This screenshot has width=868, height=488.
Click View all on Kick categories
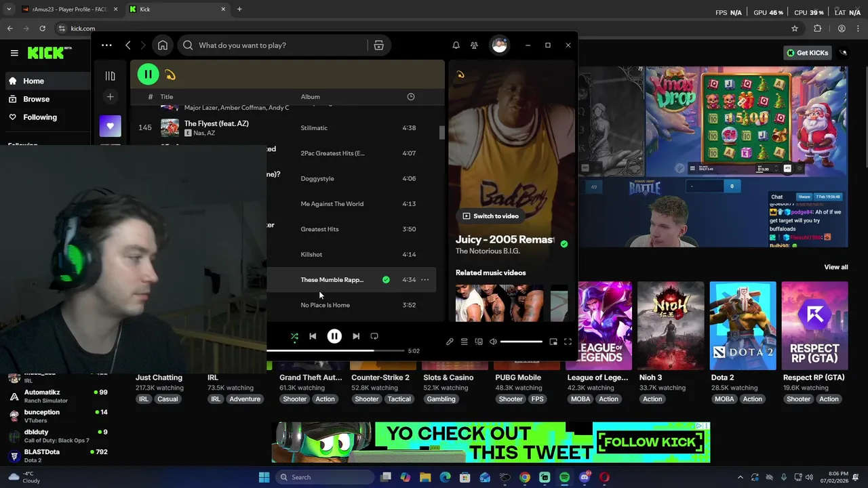tap(835, 267)
